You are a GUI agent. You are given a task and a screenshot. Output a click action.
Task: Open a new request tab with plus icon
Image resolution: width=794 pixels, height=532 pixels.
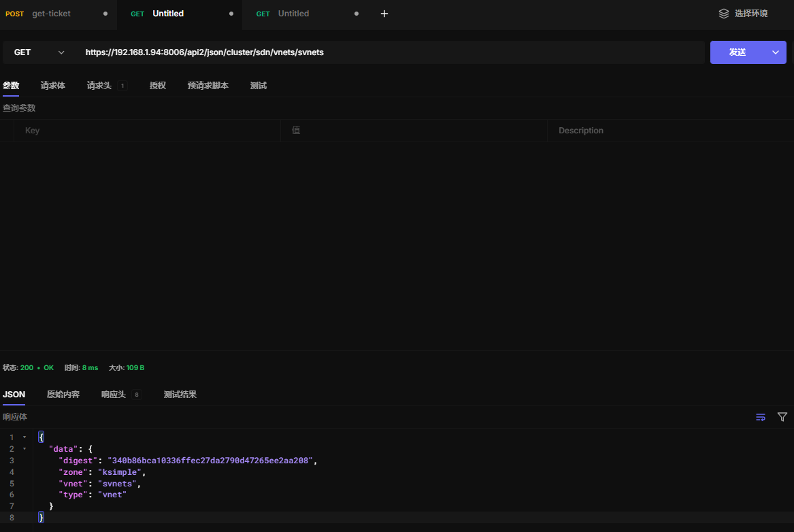point(384,14)
